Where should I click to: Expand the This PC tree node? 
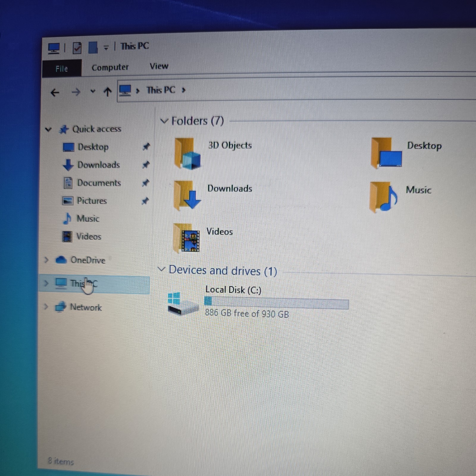click(46, 283)
